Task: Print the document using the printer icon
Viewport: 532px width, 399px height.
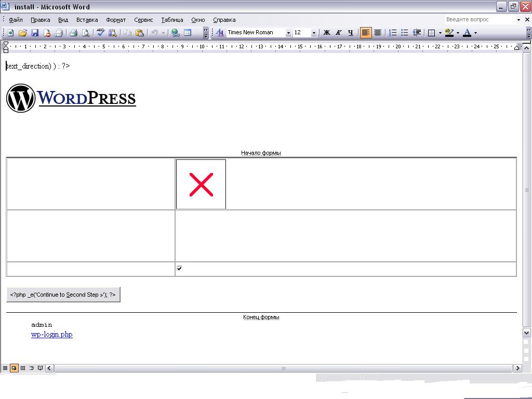Action: 73,33
